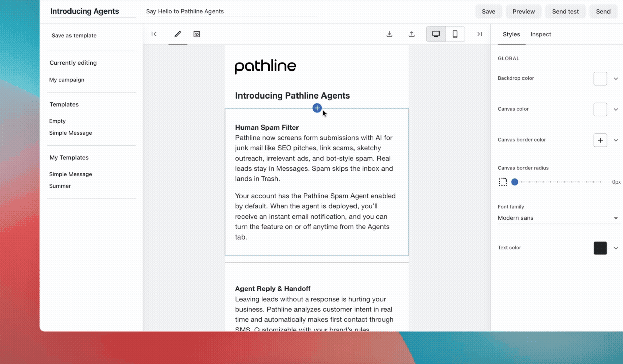Click the download icon in editor toolbar
Screen dimensions: 623x364
(x=389, y=34)
